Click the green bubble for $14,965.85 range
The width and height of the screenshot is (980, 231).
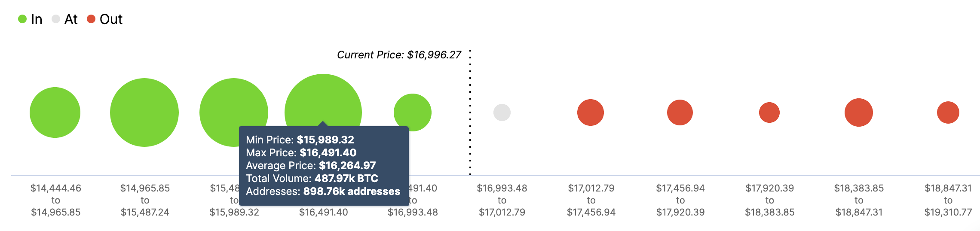point(144,112)
